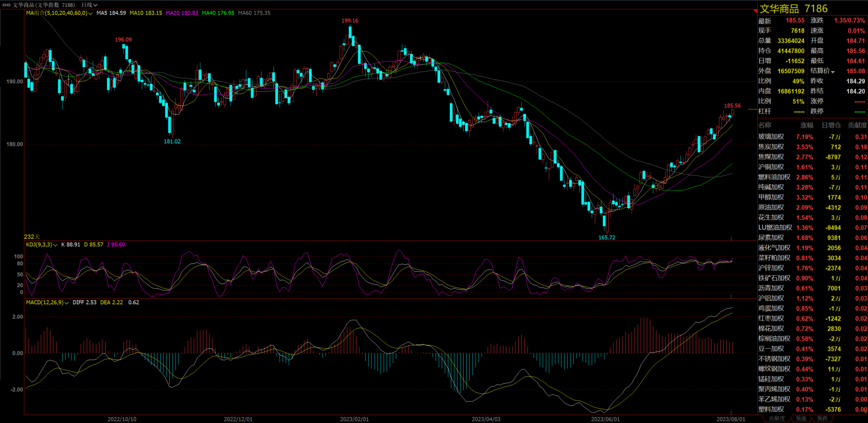Click the MA10 183.15 legend value
This screenshot has height=423, width=868.
[146, 13]
